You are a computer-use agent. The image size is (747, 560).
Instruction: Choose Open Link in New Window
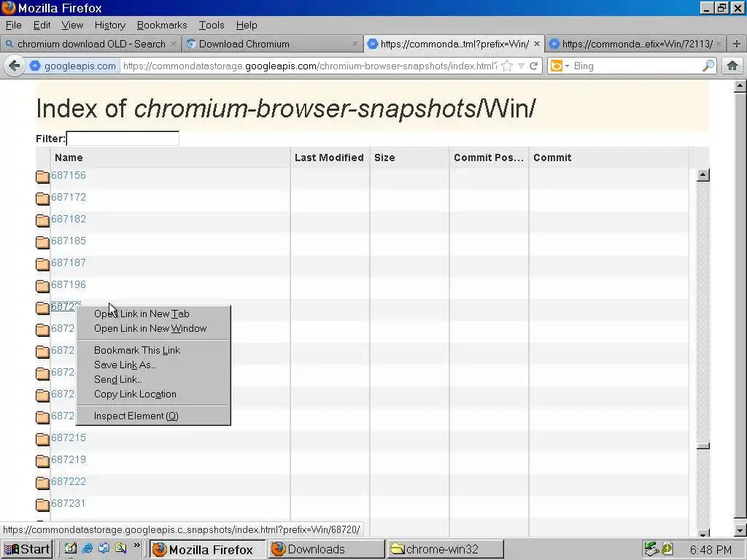tap(153, 329)
